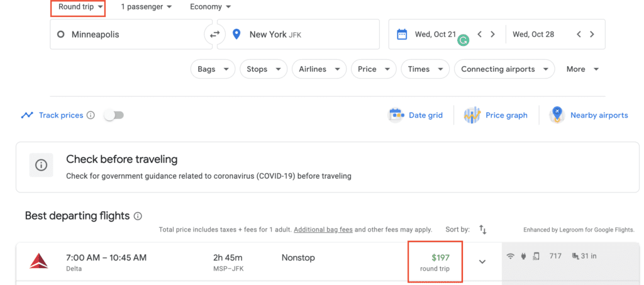
Task: Go to previous departure date
Action: point(479,35)
